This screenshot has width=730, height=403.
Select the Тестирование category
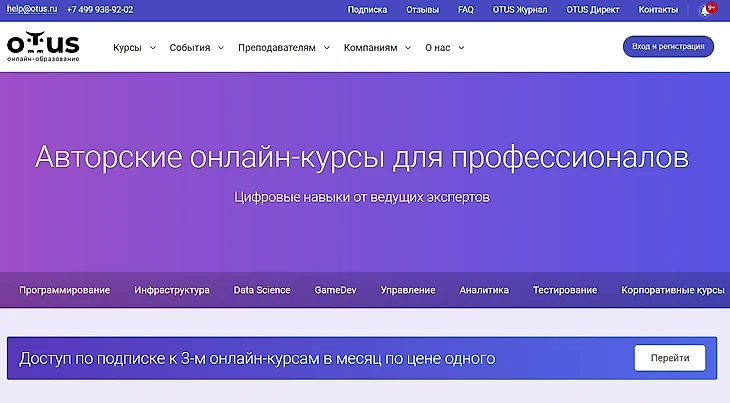pyautogui.click(x=565, y=290)
